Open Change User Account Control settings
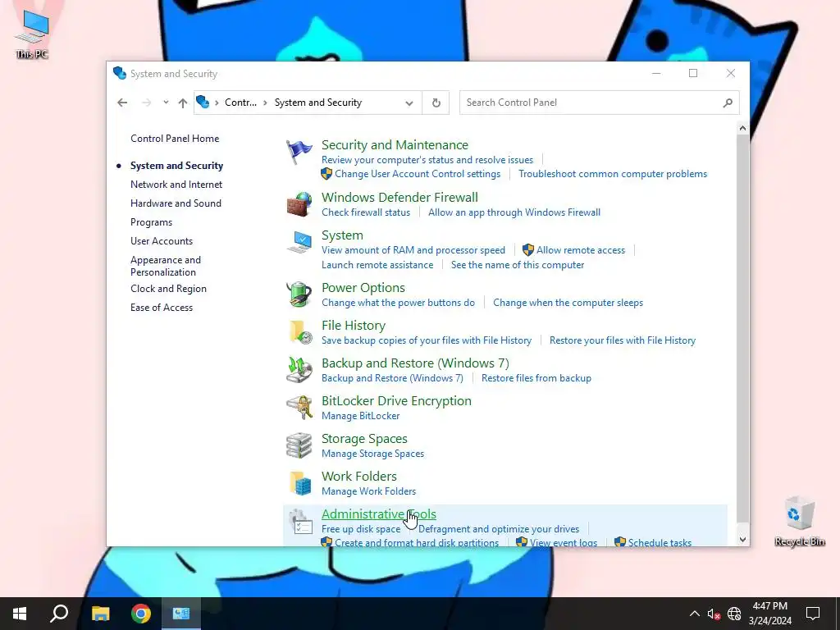 coord(418,174)
